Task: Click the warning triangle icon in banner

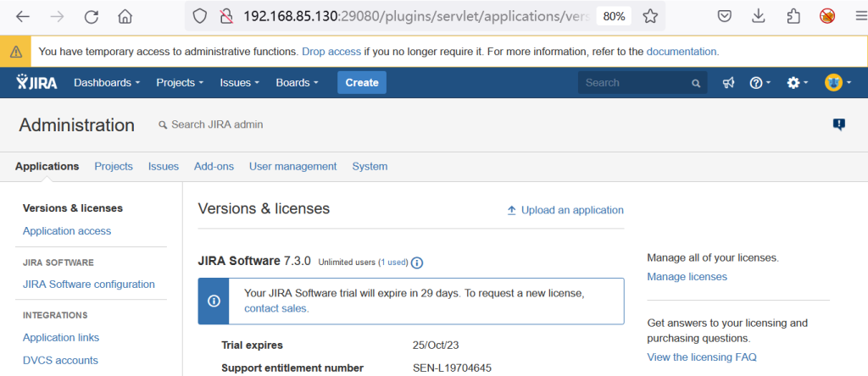Action: pos(16,52)
